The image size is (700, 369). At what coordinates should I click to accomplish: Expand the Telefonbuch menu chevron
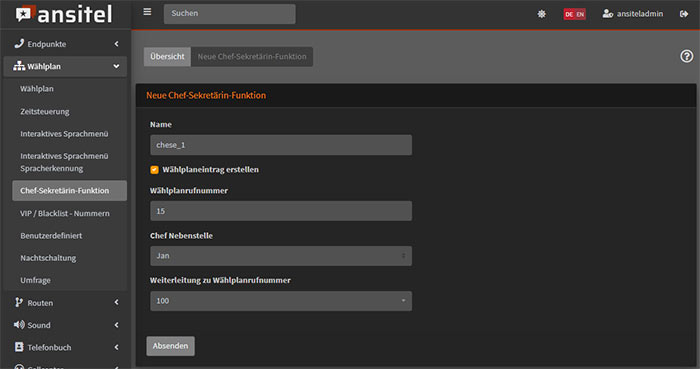click(117, 347)
